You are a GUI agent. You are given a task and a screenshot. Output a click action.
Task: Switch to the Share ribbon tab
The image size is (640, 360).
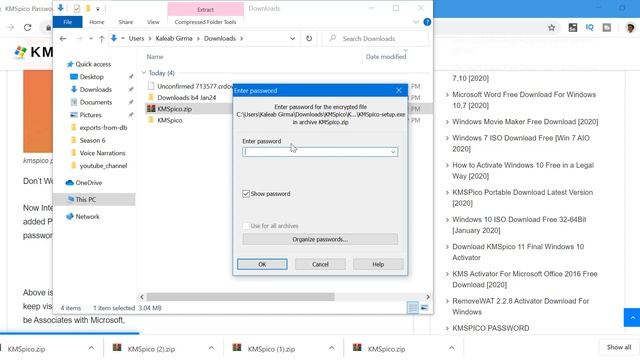coord(126,22)
